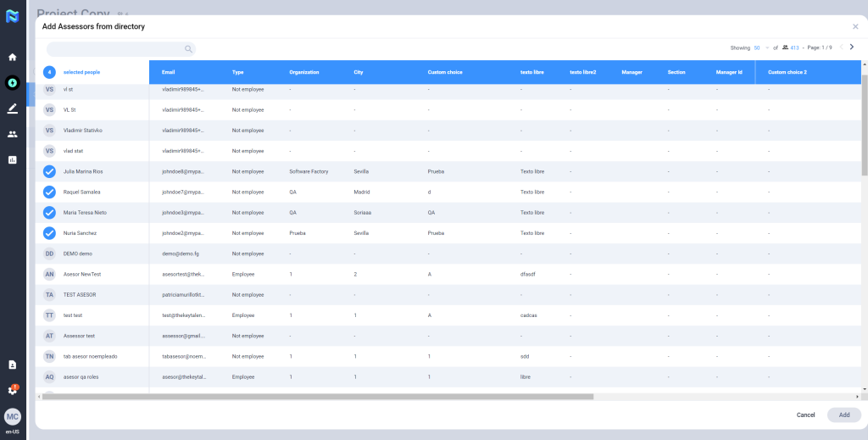Click the MC user avatar
This screenshot has width=868, height=440.
point(12,416)
